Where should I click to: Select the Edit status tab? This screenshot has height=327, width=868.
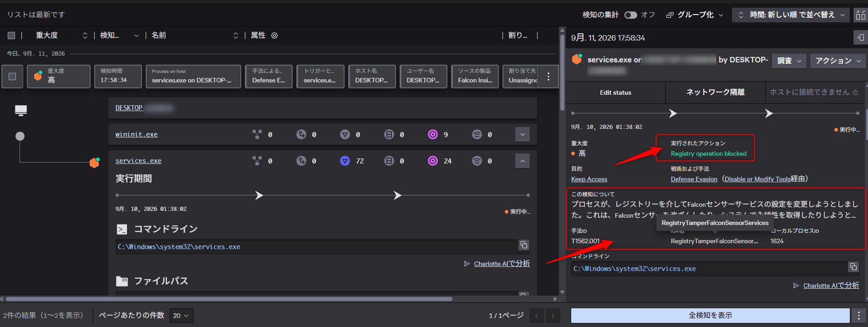click(615, 92)
